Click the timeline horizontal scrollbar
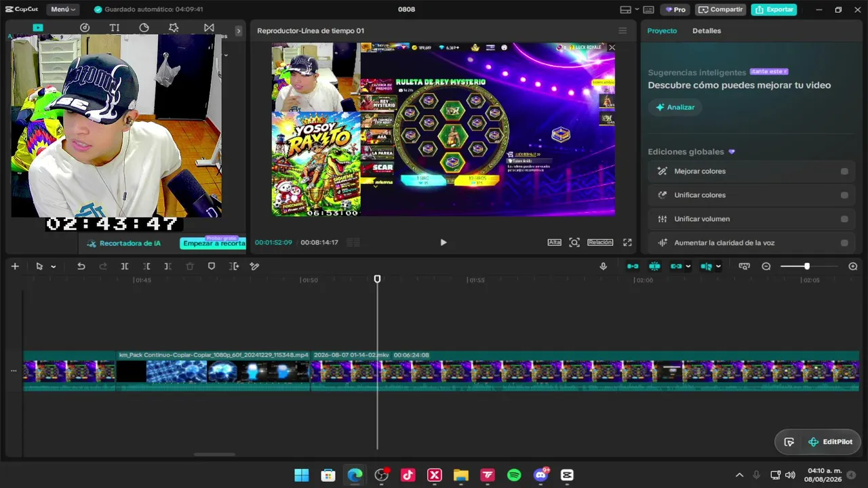868x488 pixels. [214, 455]
